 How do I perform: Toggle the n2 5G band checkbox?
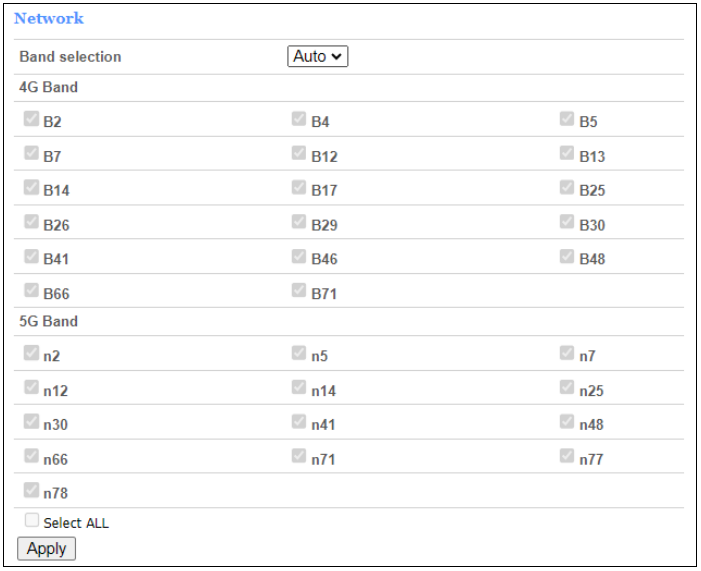tap(32, 353)
